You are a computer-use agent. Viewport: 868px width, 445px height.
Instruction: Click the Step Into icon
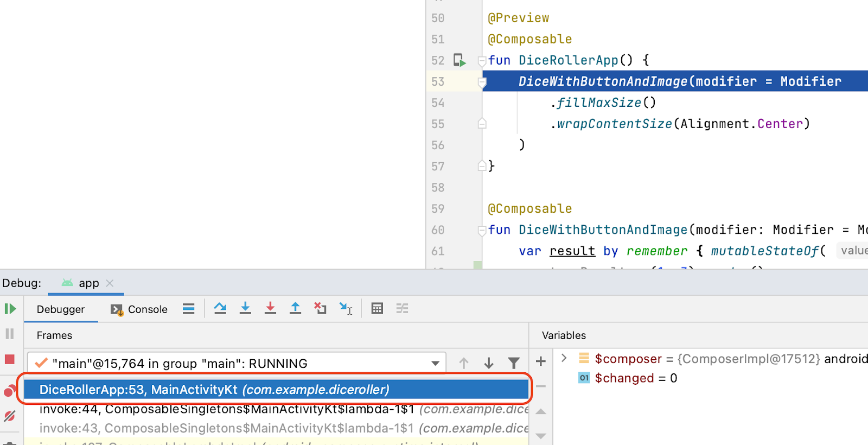[x=245, y=308]
